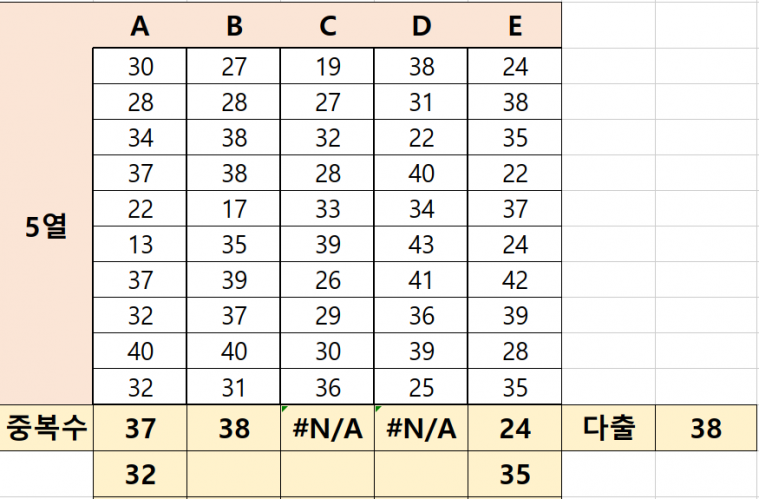The width and height of the screenshot is (759, 499).
Task: Click the bold 35 below the 중복수 row
Action: click(x=514, y=475)
